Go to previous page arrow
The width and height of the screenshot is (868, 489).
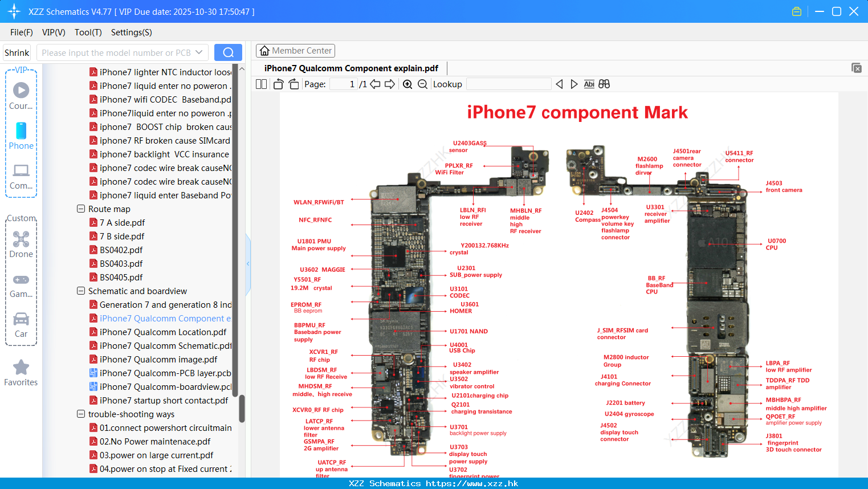click(375, 84)
